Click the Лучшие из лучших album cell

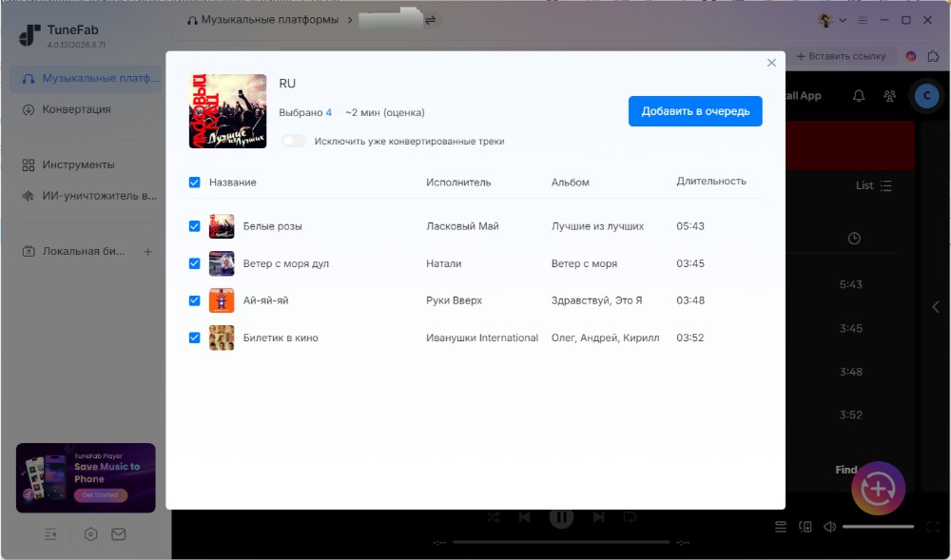point(597,226)
